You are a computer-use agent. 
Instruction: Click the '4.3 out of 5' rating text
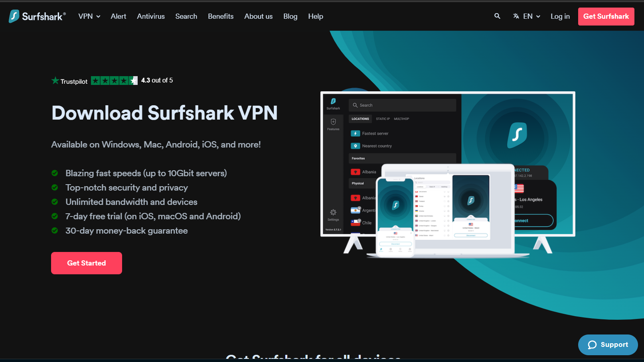tap(157, 81)
